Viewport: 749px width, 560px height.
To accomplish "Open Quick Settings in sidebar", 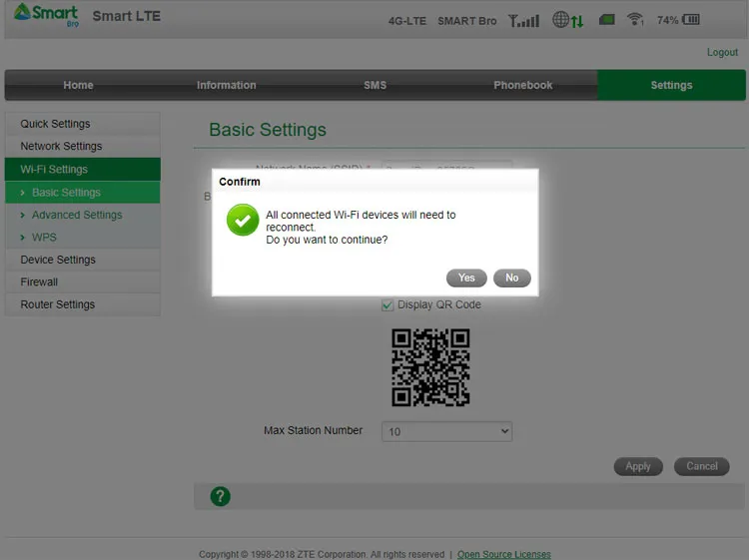I will pyautogui.click(x=82, y=124).
